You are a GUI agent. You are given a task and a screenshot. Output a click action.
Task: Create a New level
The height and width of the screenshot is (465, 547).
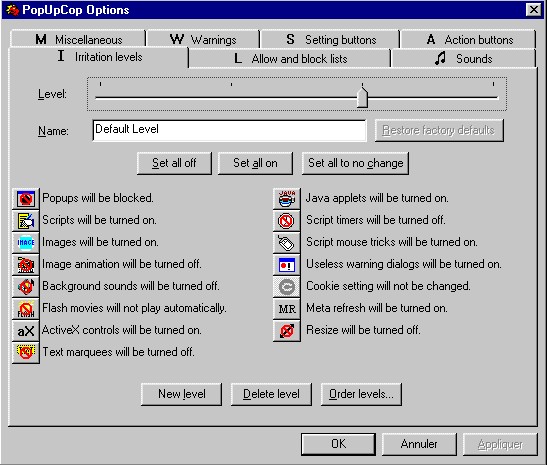[181, 394]
